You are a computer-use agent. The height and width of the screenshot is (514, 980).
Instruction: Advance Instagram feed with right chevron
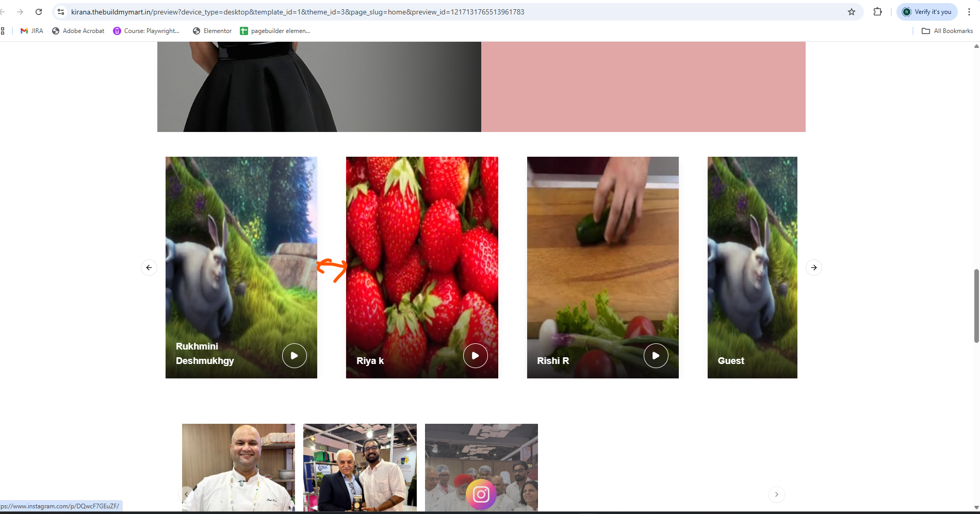776,494
